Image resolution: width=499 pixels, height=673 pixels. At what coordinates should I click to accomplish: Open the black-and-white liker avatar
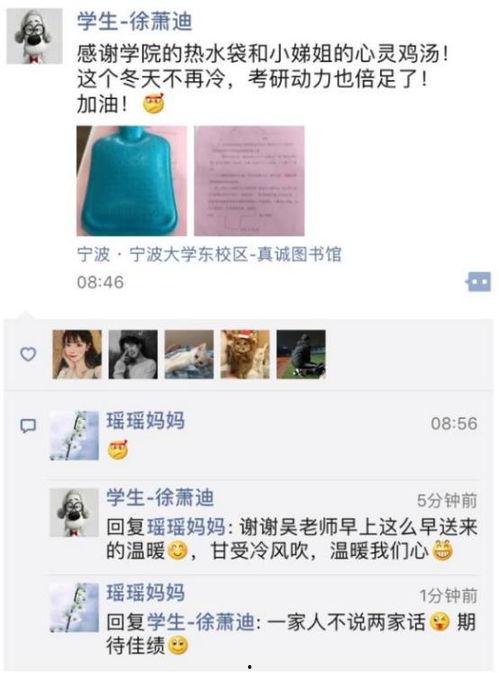pyautogui.click(x=133, y=355)
